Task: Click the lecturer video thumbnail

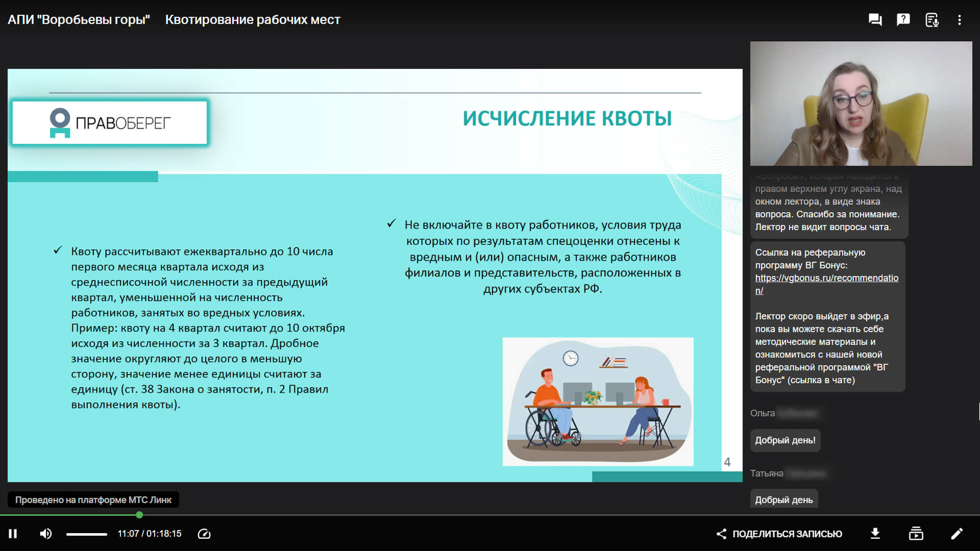Action: pyautogui.click(x=861, y=104)
